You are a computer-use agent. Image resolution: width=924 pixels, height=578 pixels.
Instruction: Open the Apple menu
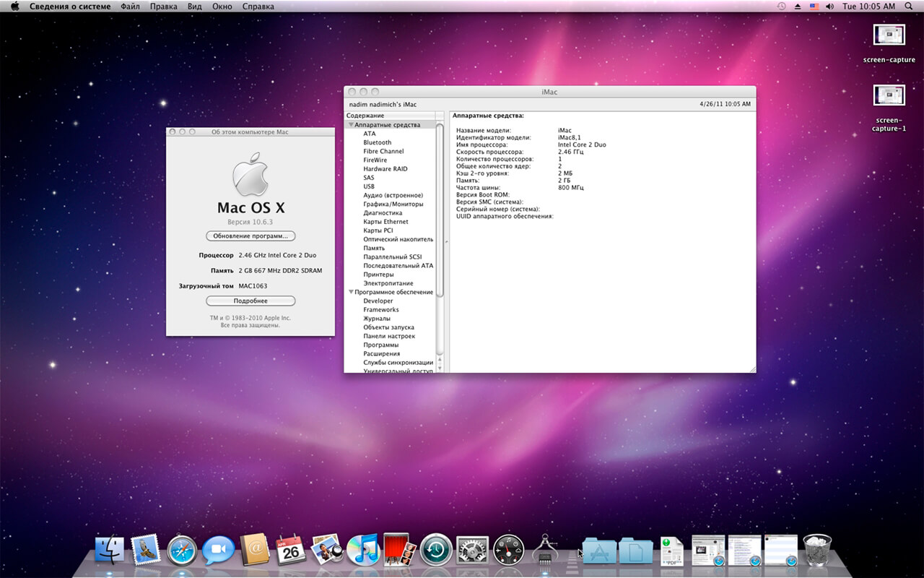click(14, 7)
